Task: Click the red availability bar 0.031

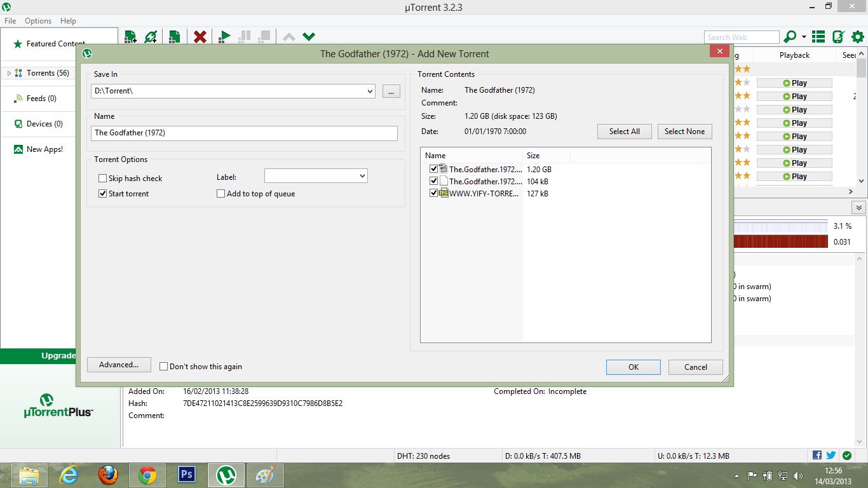Action: (781, 241)
